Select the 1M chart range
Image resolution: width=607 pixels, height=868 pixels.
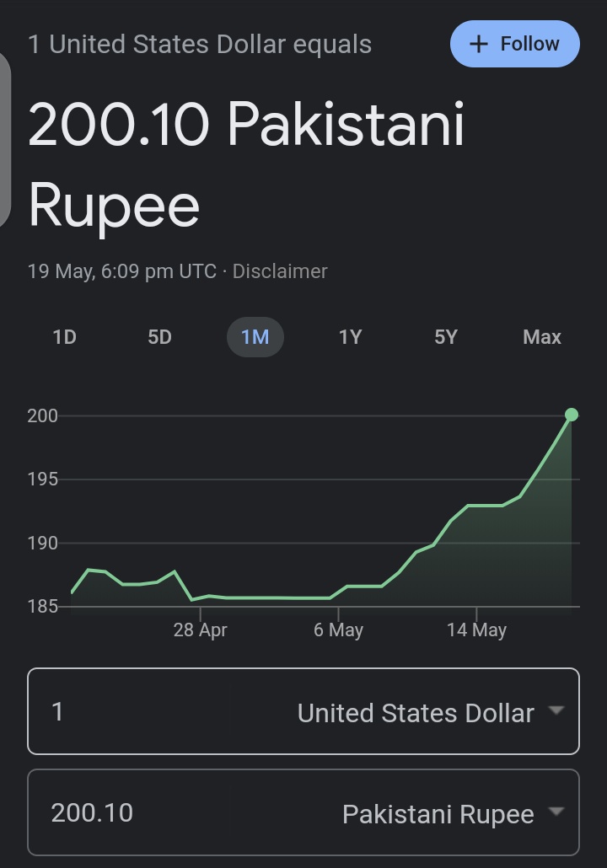tap(255, 337)
